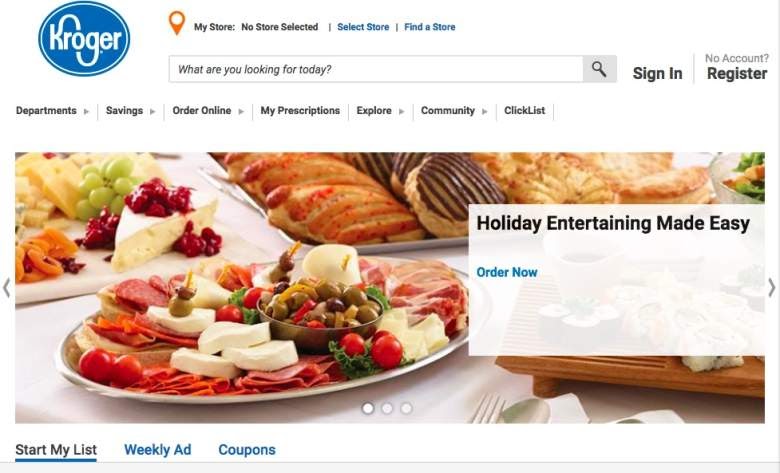
Task: Click the orange store location pin icon
Action: pos(177,23)
